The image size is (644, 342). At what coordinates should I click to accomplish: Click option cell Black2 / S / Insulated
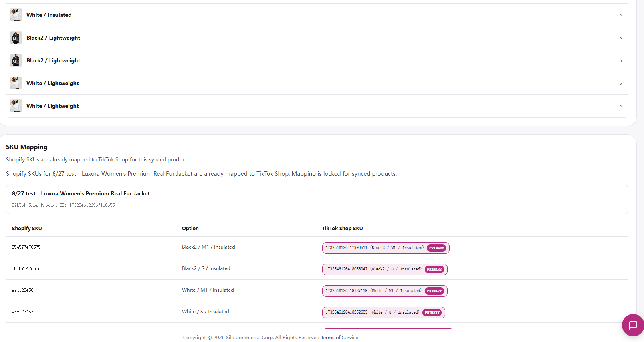(x=206, y=268)
